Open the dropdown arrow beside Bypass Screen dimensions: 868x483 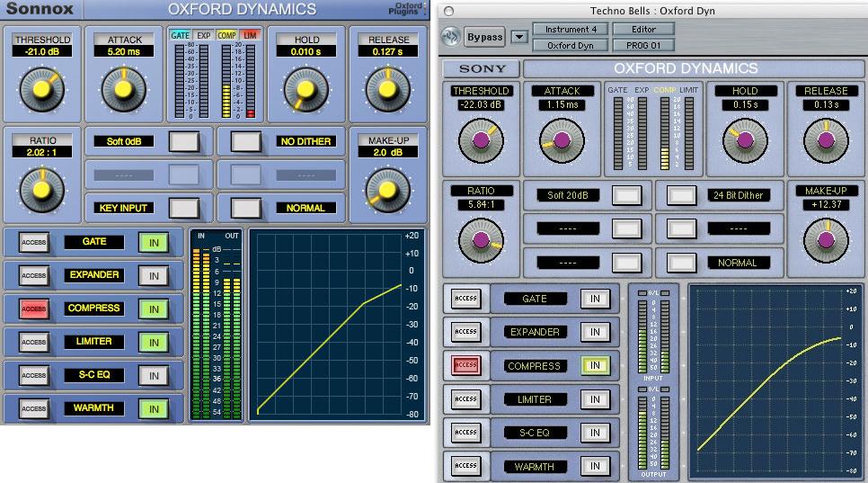click(x=519, y=37)
